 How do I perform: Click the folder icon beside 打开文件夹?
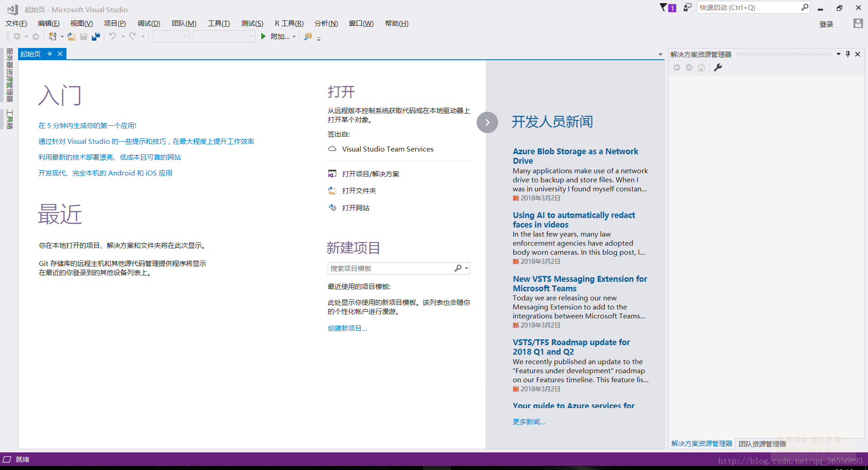(x=332, y=190)
